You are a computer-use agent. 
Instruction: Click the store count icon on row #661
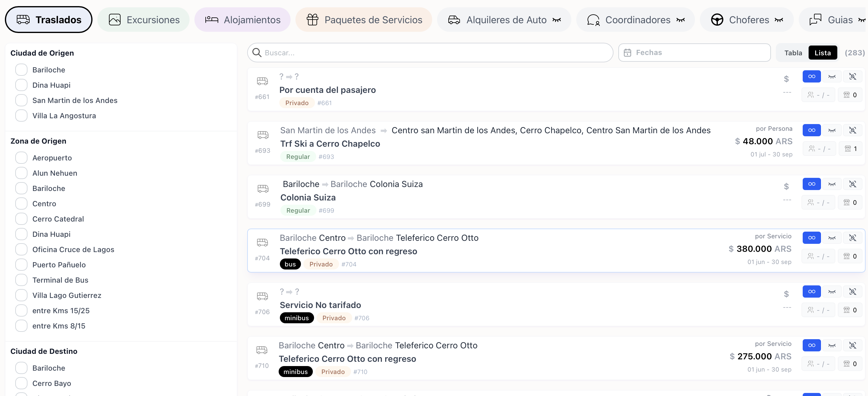pos(846,95)
